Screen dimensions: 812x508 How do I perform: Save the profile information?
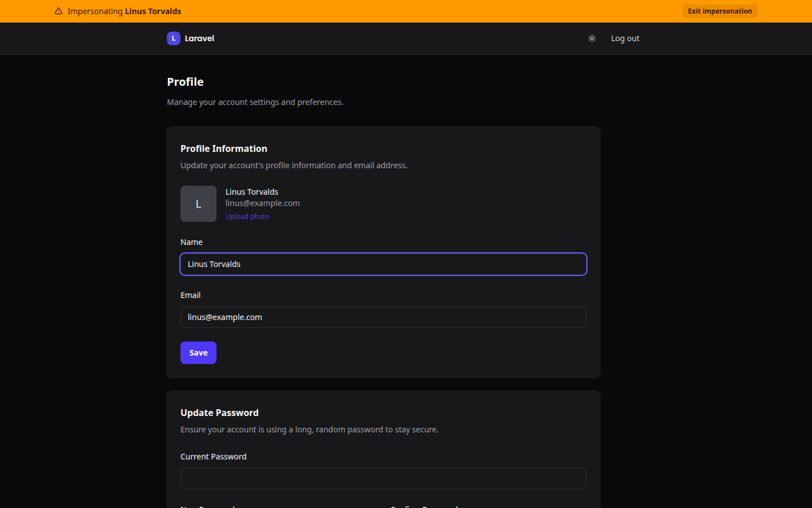click(198, 353)
